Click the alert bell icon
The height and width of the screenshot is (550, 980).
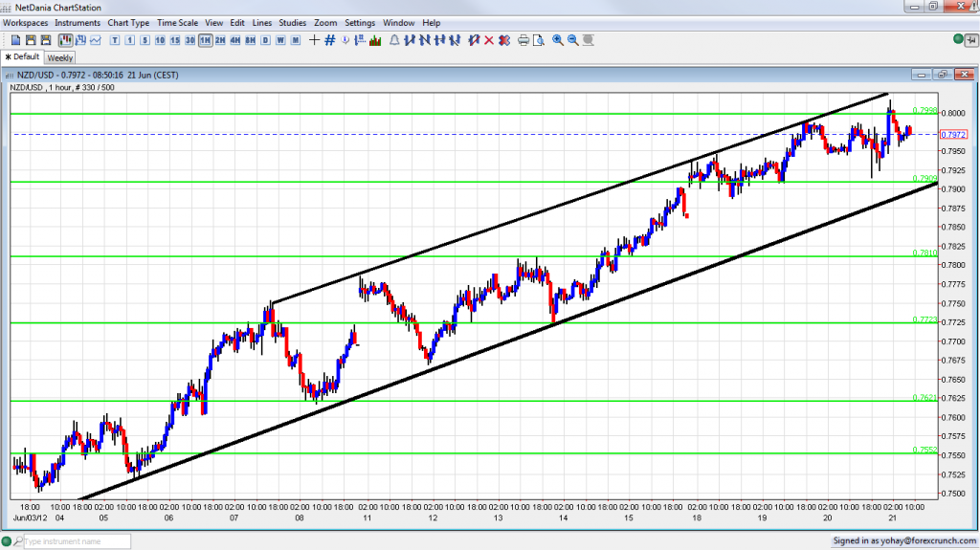click(x=394, y=40)
